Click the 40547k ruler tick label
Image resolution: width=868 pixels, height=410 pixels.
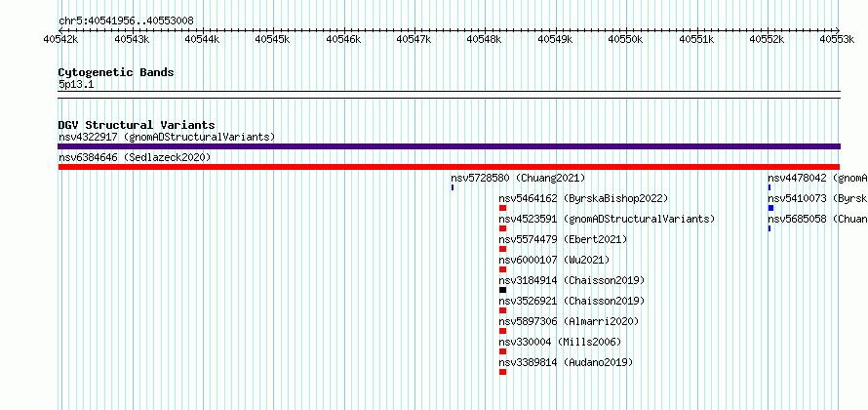414,39
